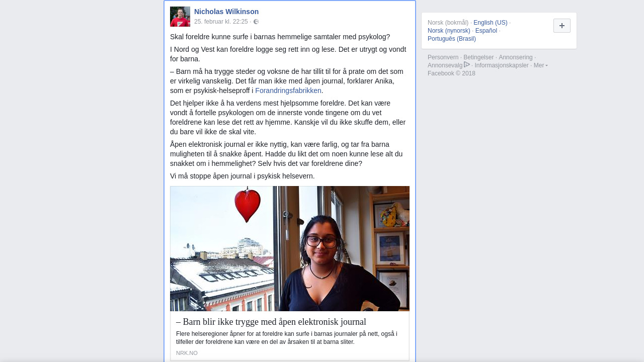This screenshot has height=362, width=644.
Task: Click the public audience globe icon
Action: tap(256, 22)
